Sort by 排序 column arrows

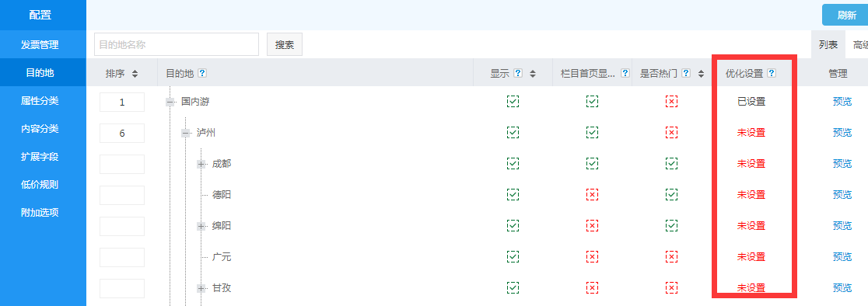[x=135, y=74]
